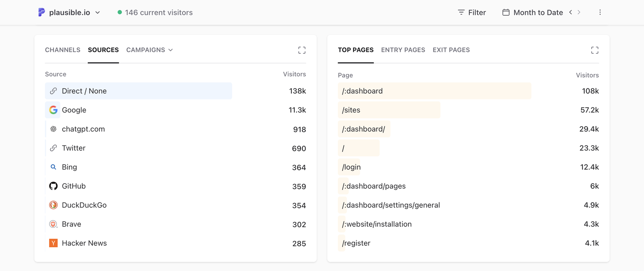This screenshot has width=644, height=271.
Task: Click the Page column header
Action: point(345,75)
